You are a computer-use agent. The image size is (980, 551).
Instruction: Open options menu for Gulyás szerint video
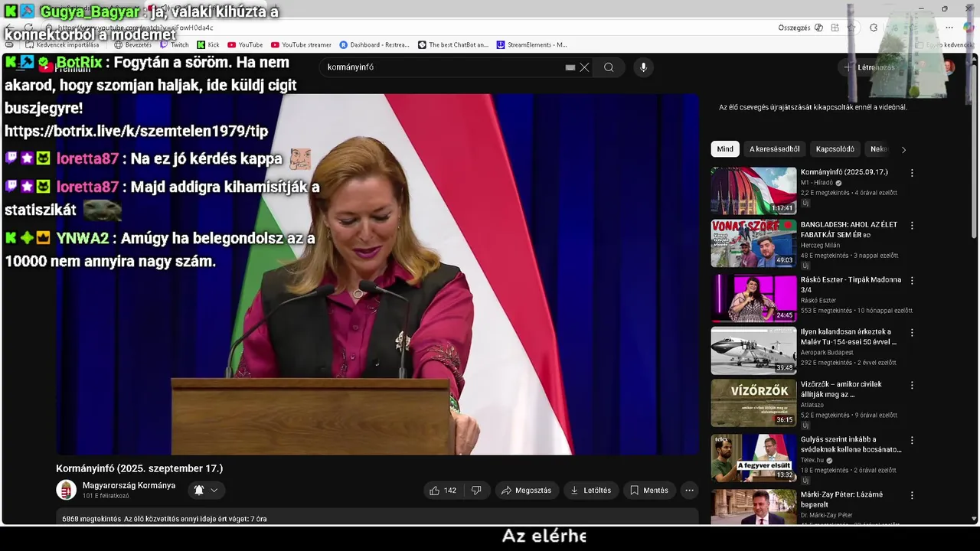[911, 441]
